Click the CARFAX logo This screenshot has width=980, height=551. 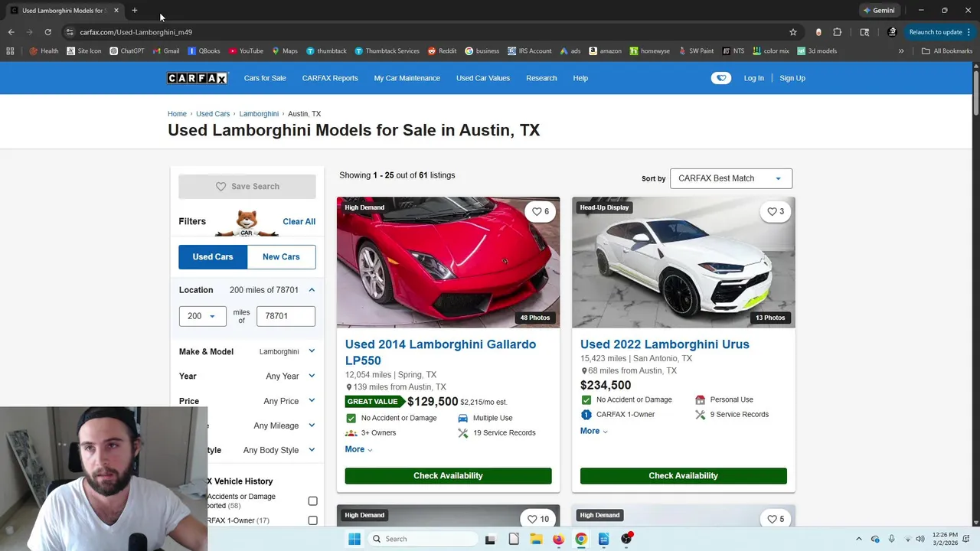click(198, 78)
